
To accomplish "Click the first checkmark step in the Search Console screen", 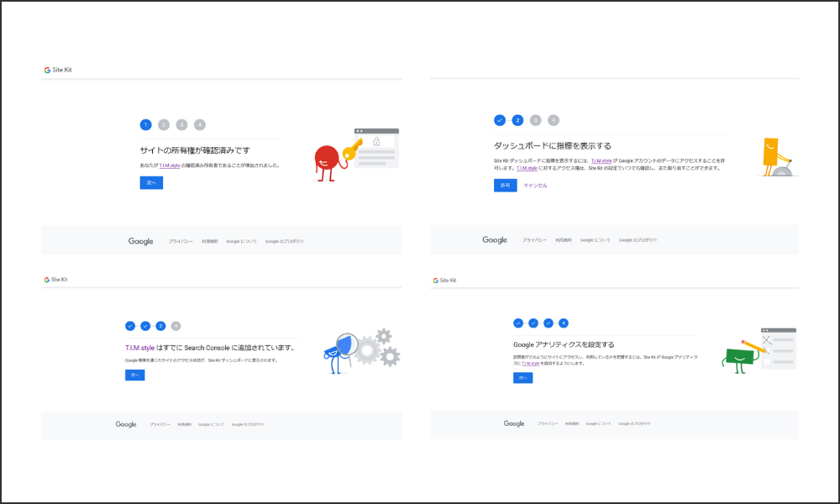I will (130, 326).
